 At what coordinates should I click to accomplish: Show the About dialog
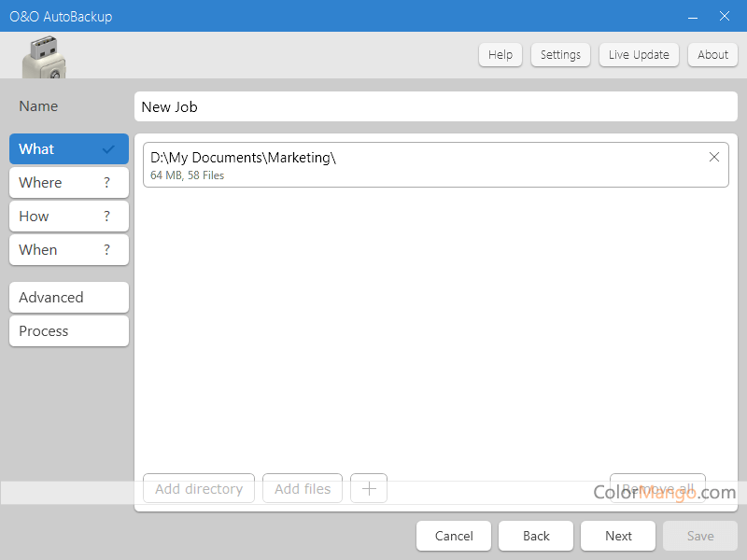click(x=712, y=55)
